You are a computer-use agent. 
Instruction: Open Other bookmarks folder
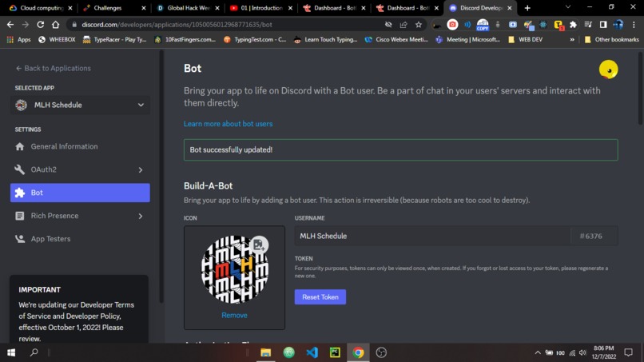611,39
